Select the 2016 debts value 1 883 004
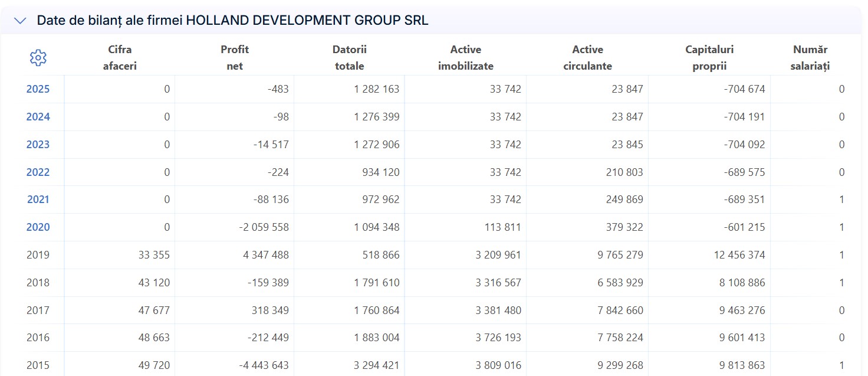Screen dimensions: 868x376 pyautogui.click(x=377, y=338)
